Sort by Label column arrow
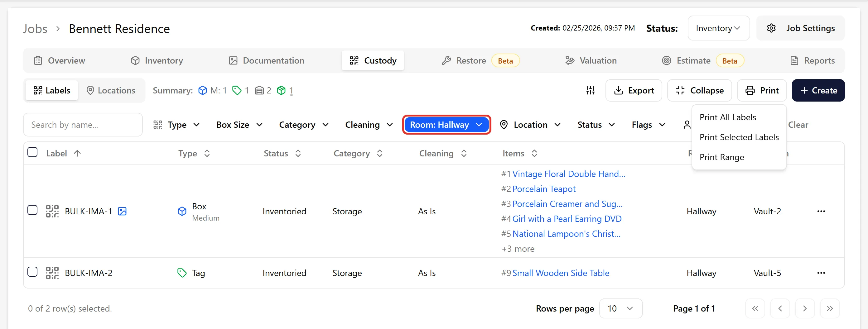This screenshot has height=329, width=868. coord(77,153)
